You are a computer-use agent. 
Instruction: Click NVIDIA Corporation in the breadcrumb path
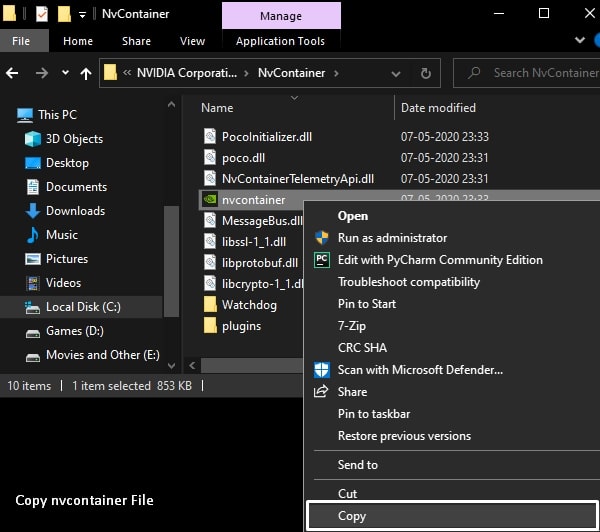tap(187, 73)
